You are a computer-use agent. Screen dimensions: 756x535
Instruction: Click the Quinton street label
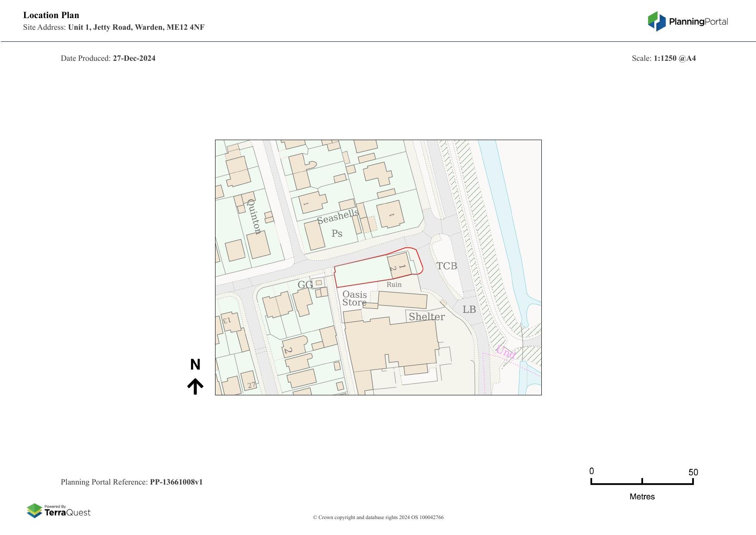(x=254, y=216)
